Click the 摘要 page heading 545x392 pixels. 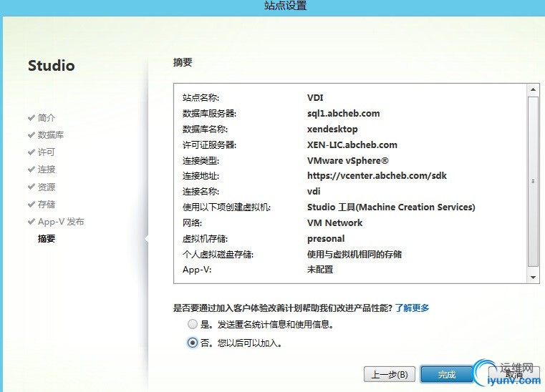pos(183,62)
